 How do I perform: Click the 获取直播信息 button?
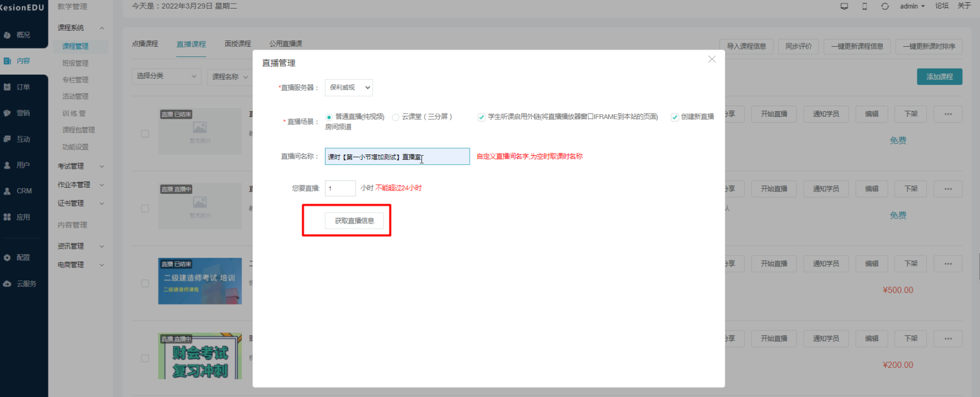point(354,221)
